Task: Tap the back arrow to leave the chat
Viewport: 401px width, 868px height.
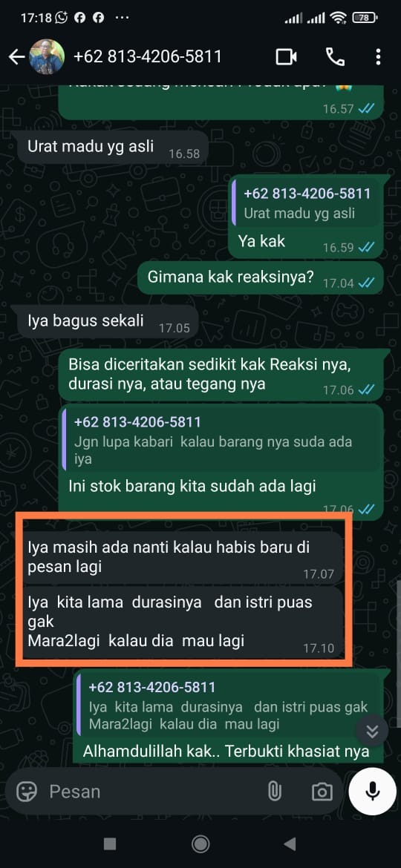Action: tap(16, 57)
